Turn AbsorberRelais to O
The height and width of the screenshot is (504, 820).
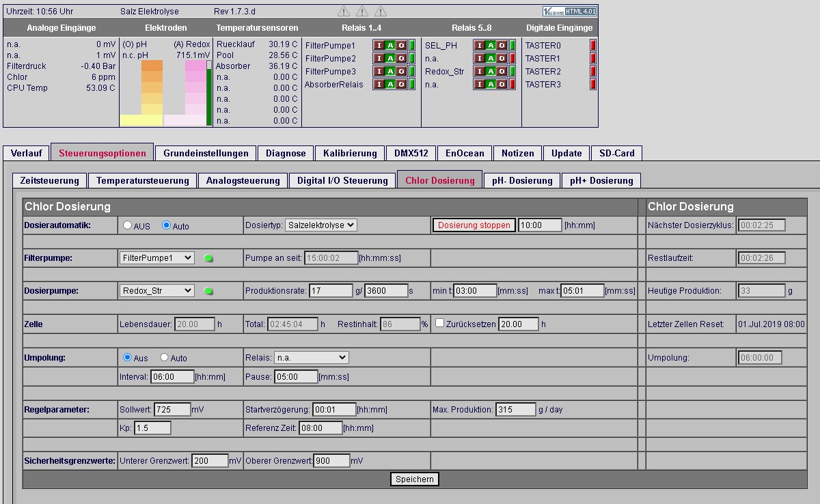[401, 84]
